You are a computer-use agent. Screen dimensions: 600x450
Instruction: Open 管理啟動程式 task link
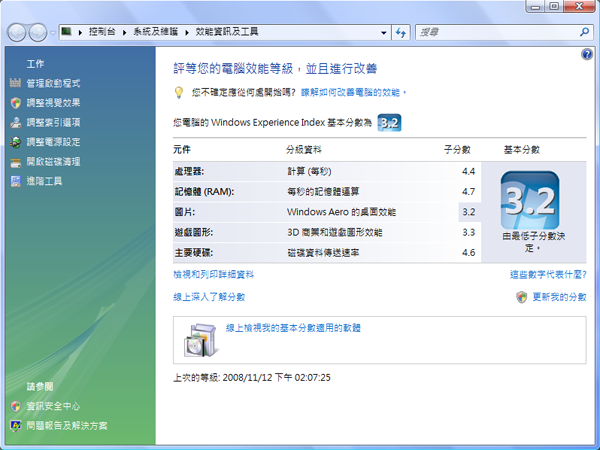[x=53, y=83]
